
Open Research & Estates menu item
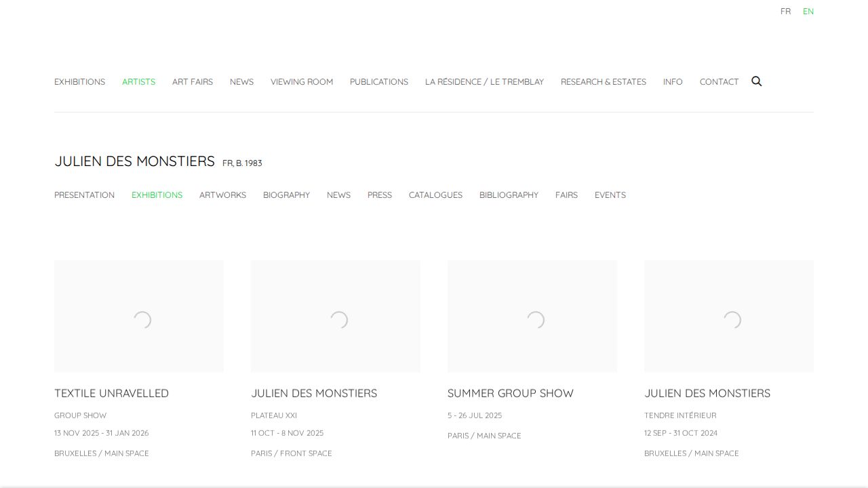tap(603, 82)
